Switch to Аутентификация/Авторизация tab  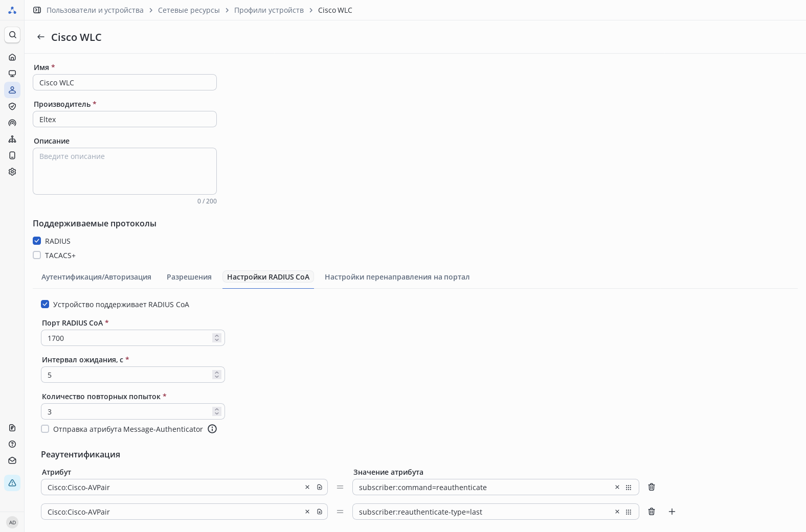pos(96,277)
